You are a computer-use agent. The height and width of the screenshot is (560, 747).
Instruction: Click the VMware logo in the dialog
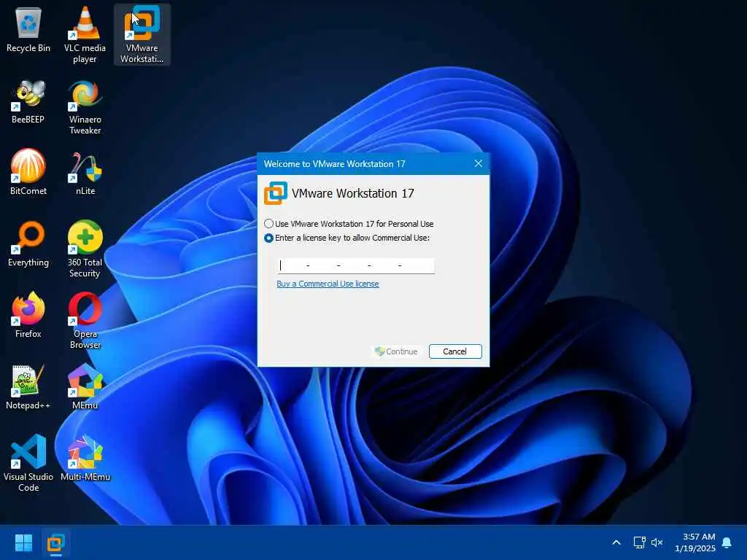pyautogui.click(x=276, y=192)
